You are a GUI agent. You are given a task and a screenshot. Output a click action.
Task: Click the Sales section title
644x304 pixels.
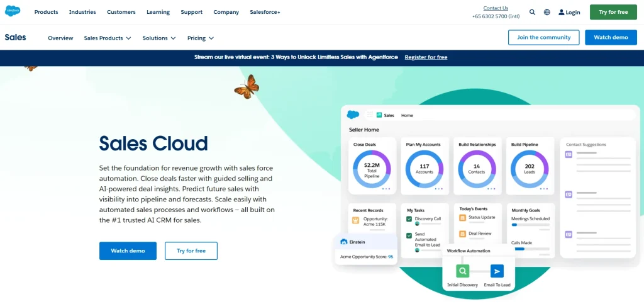pyautogui.click(x=15, y=37)
